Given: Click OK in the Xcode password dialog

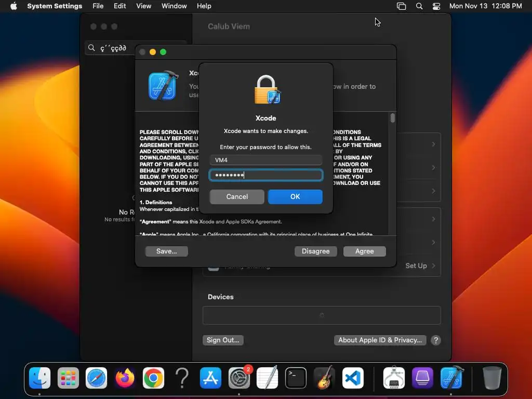Looking at the screenshot, I should pyautogui.click(x=295, y=197).
